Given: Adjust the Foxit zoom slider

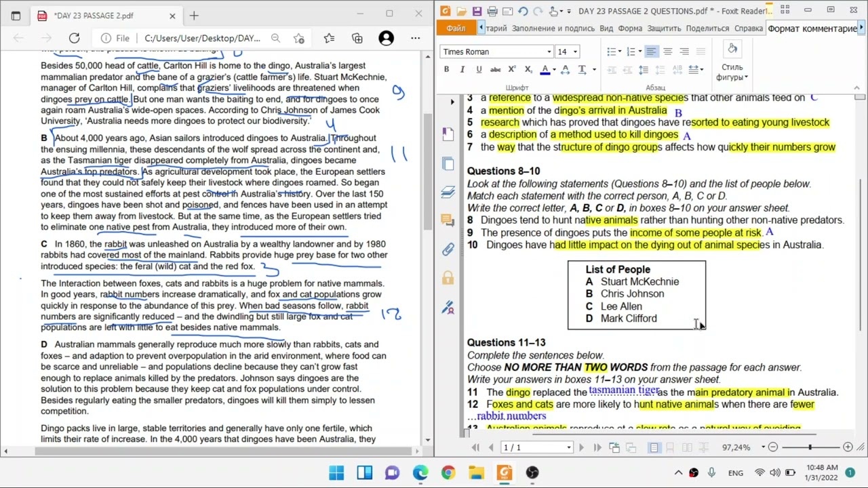Looking at the screenshot, I should [x=810, y=447].
